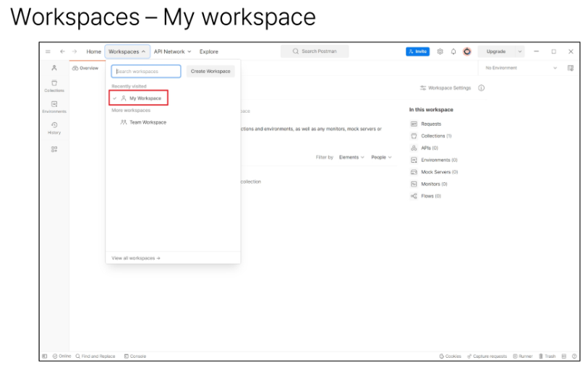The height and width of the screenshot is (368, 588).
Task: Open the user avatar menu
Action: [x=467, y=51]
